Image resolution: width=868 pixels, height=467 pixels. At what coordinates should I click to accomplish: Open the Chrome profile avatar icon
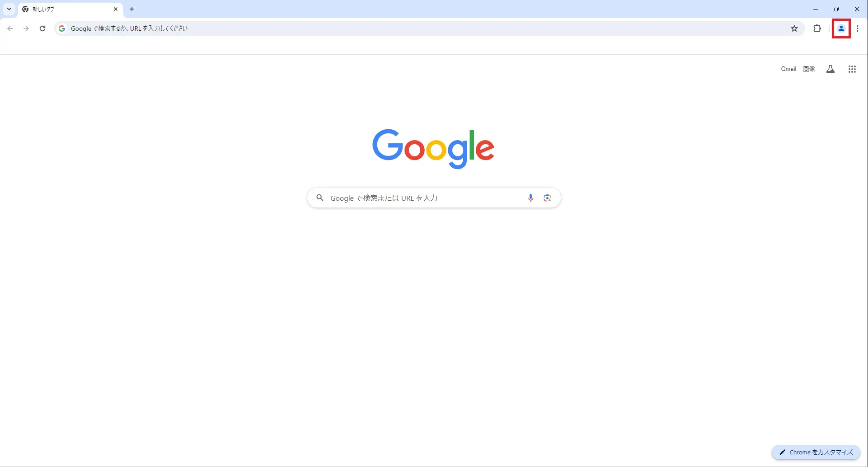pos(841,28)
